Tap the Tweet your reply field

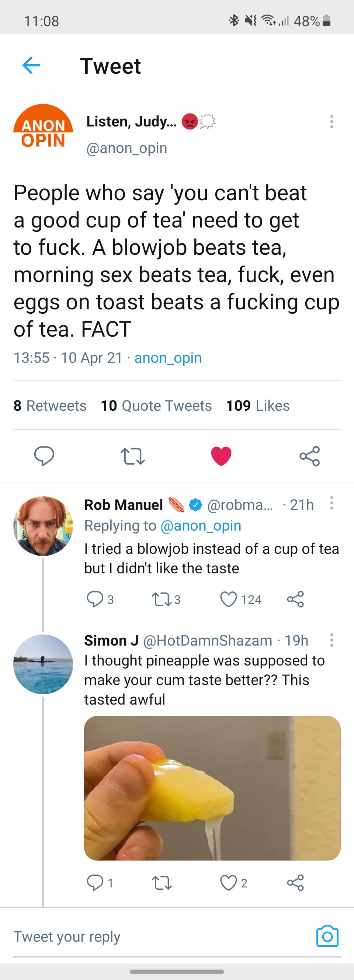point(152,936)
